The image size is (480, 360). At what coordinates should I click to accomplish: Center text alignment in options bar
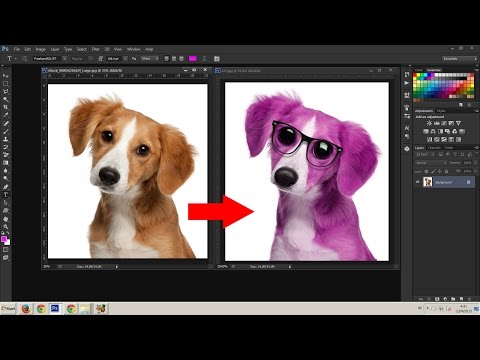174,59
